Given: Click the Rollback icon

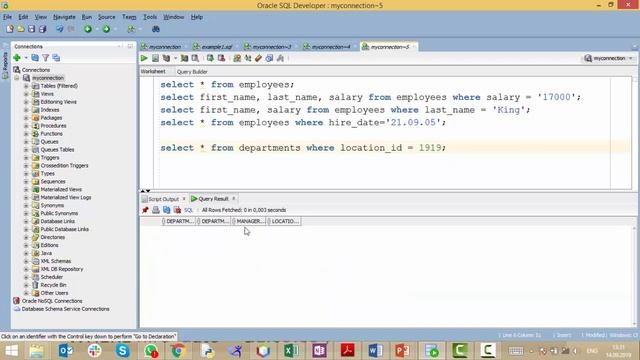Looking at the screenshot, I should pos(221,58).
